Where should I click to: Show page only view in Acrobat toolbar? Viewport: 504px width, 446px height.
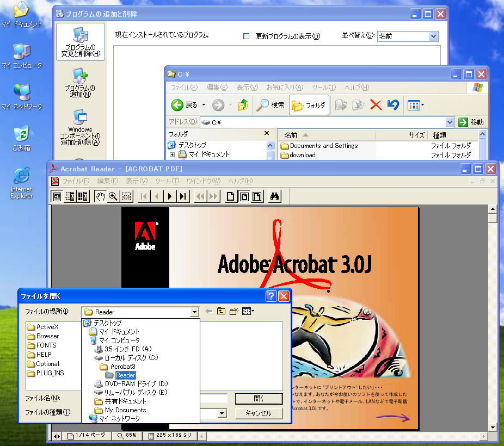click(x=57, y=196)
